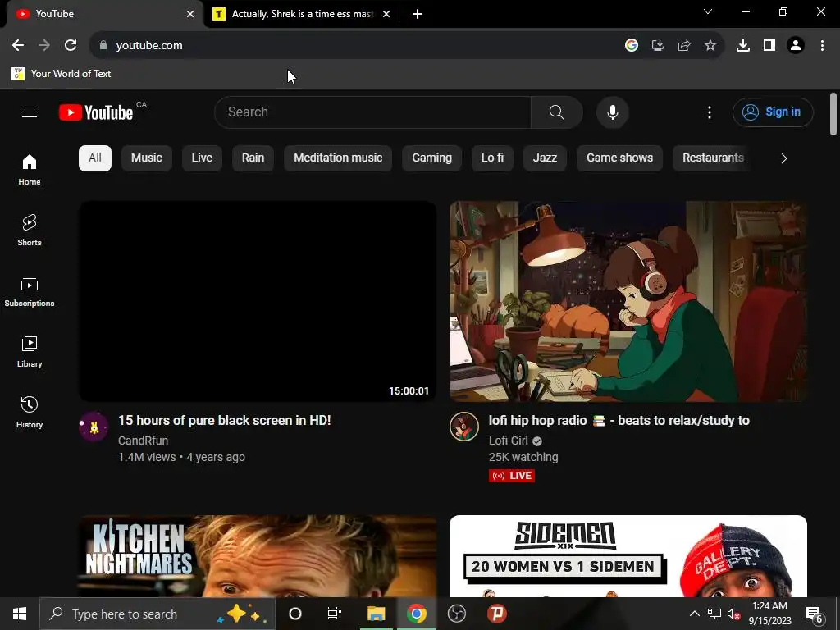
Task: Show hidden system tray icons
Action: click(694, 614)
